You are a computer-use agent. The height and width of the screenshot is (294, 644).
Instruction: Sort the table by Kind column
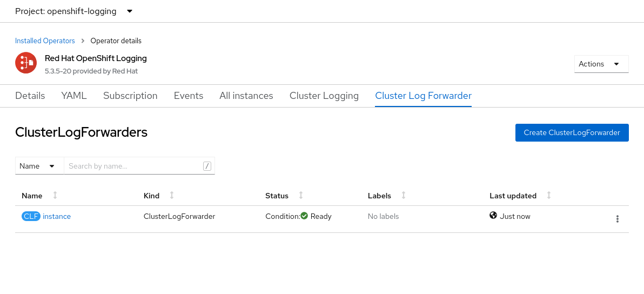(171, 196)
